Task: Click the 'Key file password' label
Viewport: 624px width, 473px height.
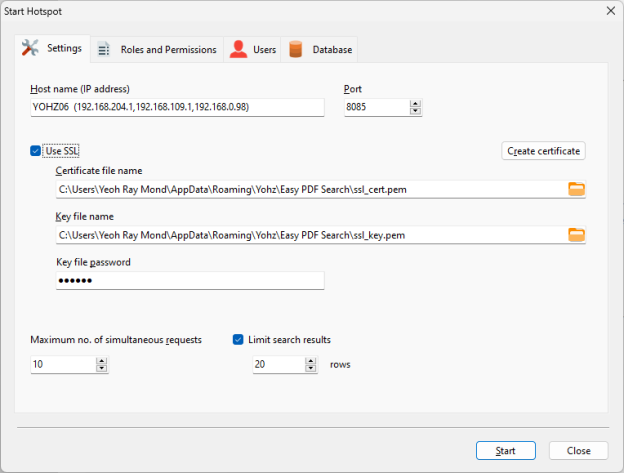Action: point(94,262)
